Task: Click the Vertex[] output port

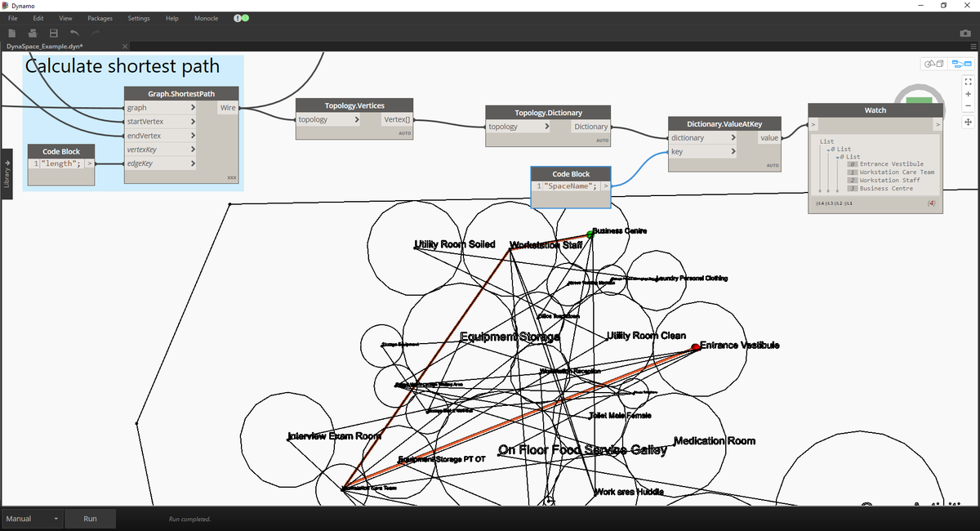Action: click(x=396, y=119)
